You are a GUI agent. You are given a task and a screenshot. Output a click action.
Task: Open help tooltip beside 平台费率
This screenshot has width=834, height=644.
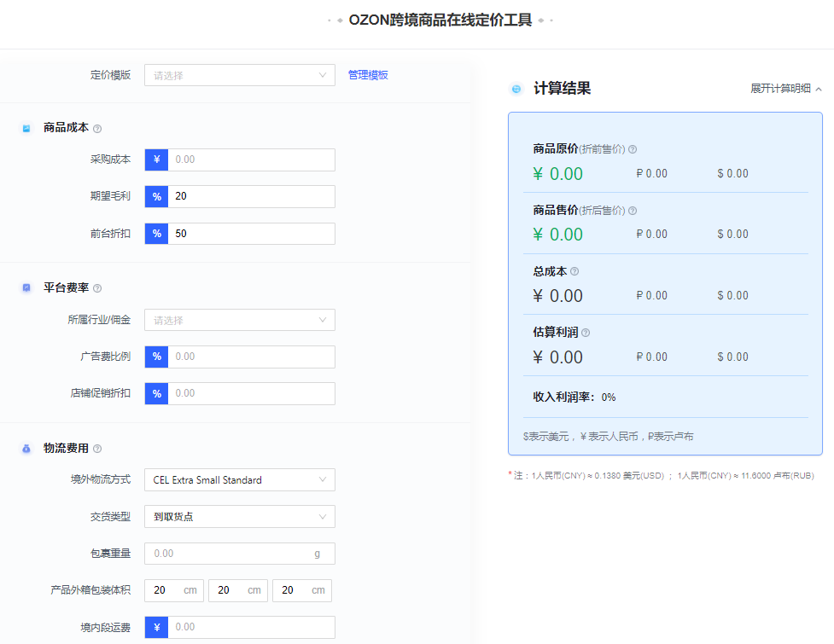pos(97,288)
